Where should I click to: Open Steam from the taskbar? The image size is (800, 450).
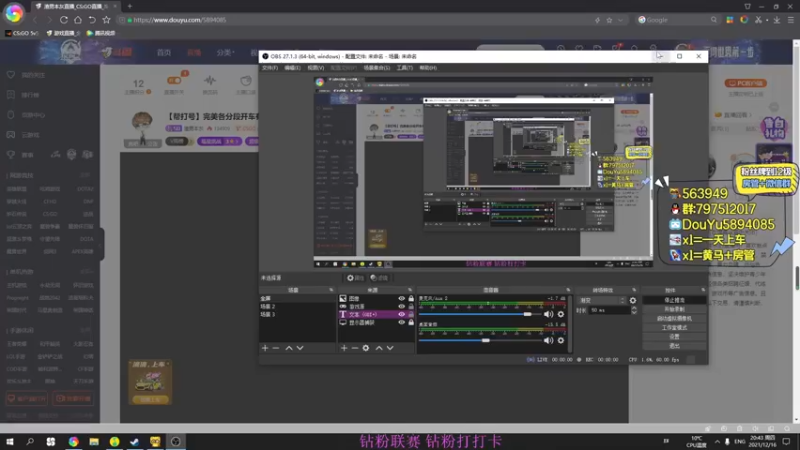[134, 441]
